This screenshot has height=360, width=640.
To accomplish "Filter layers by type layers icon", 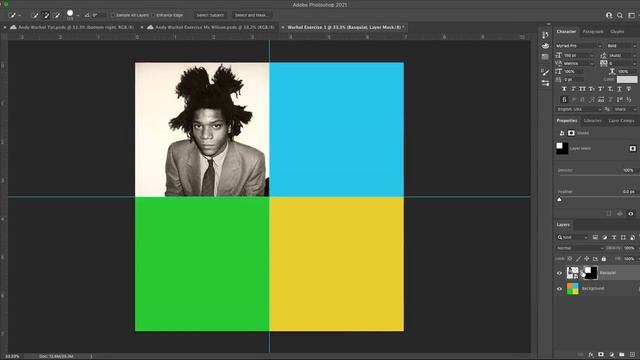I will click(614, 237).
